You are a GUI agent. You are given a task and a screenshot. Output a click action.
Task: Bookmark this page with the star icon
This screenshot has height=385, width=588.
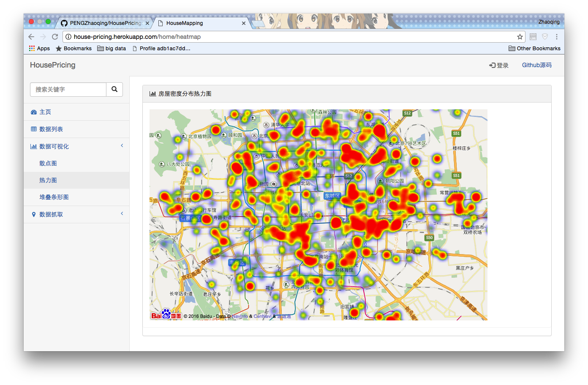(520, 37)
